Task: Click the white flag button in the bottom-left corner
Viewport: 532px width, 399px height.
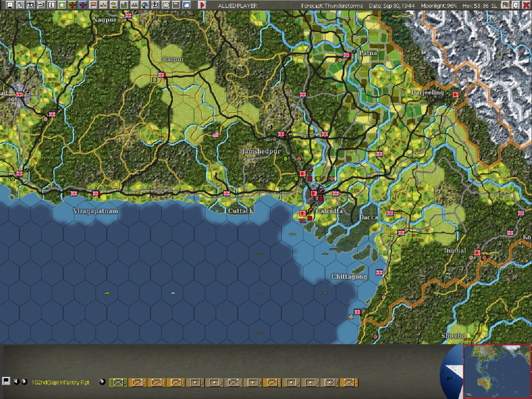Action: (x=6, y=381)
